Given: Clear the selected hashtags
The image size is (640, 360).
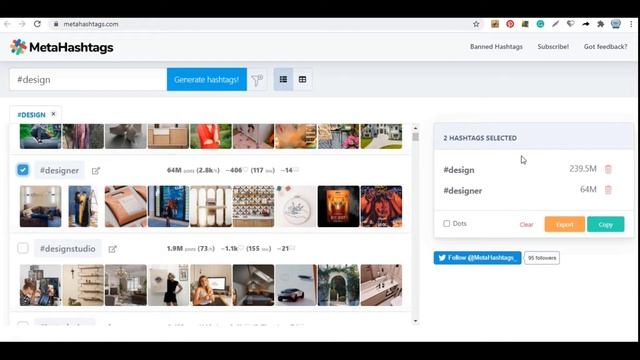Looking at the screenshot, I should pyautogui.click(x=526, y=224).
